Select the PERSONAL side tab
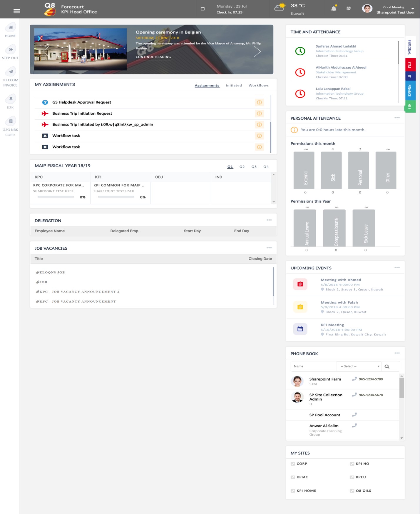 [410, 47]
